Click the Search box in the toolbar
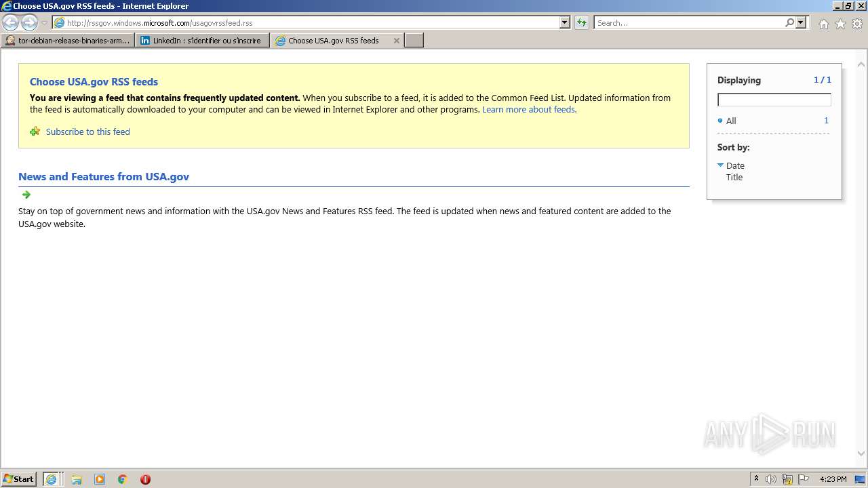868x488 pixels. point(688,22)
